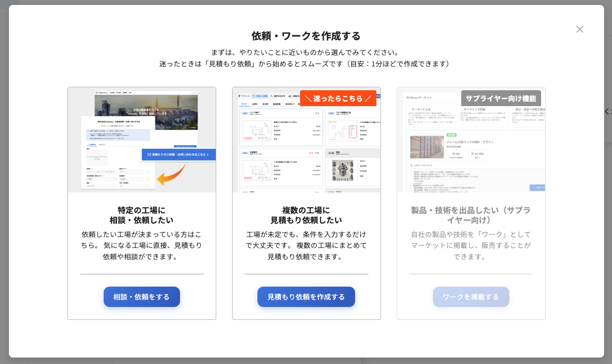Click the icon beside Mitsuriマーケット heading
612x364 pixels.
pyautogui.click(x=407, y=98)
